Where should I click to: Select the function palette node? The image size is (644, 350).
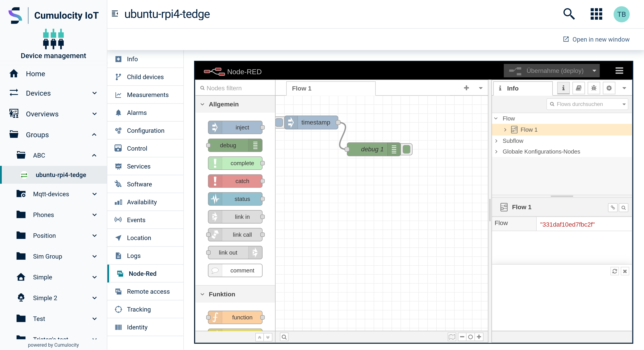point(235,317)
